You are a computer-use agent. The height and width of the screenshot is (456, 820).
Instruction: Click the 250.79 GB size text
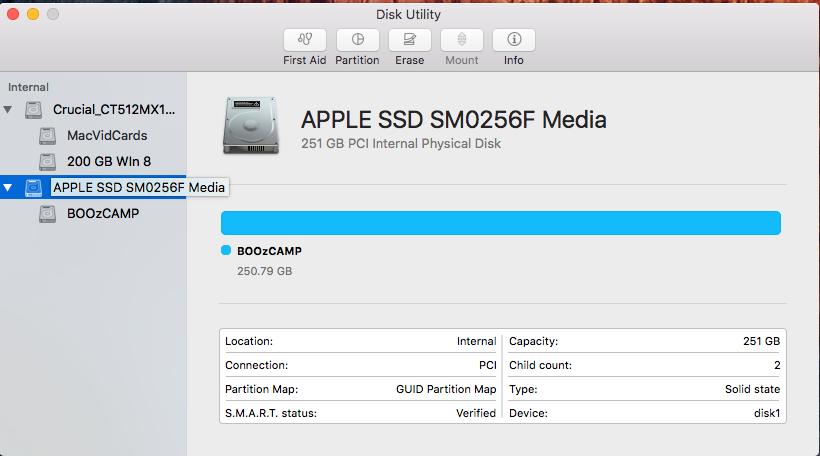click(265, 271)
